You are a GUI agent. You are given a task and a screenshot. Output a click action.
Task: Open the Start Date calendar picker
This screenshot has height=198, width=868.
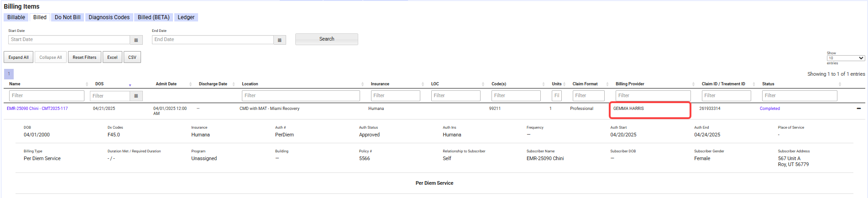coord(136,40)
